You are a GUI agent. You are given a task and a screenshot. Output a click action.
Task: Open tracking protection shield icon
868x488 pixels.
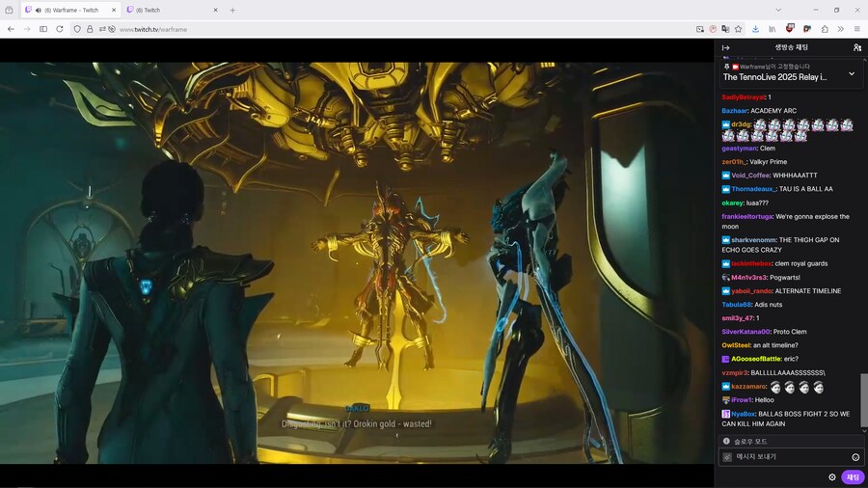pyautogui.click(x=77, y=29)
